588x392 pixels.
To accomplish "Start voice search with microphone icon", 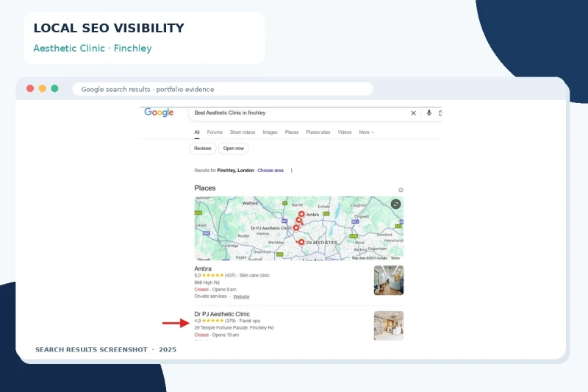I will pos(429,113).
